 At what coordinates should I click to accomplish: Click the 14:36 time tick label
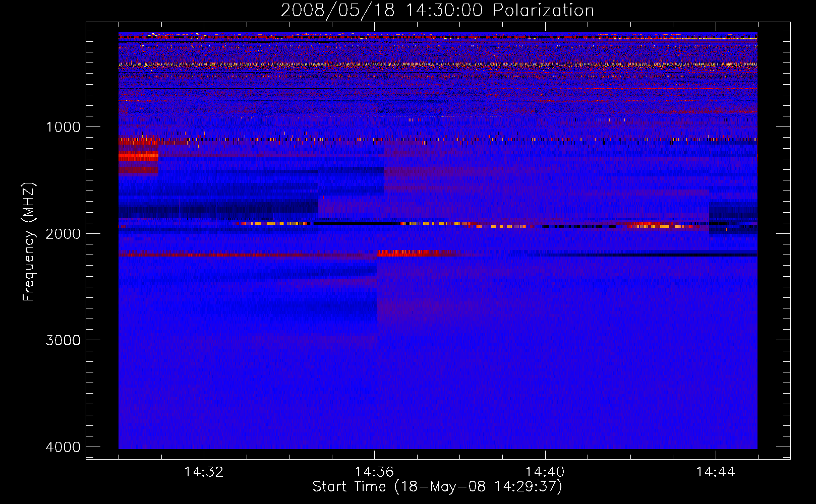[x=374, y=472]
